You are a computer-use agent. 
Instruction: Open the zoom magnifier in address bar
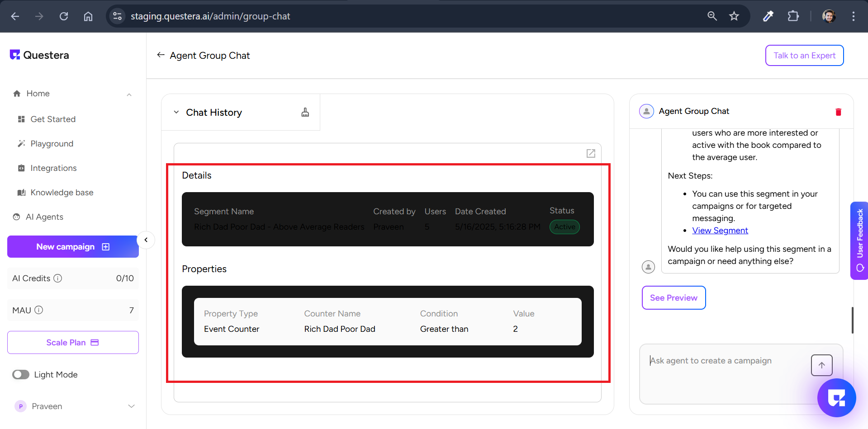click(712, 16)
